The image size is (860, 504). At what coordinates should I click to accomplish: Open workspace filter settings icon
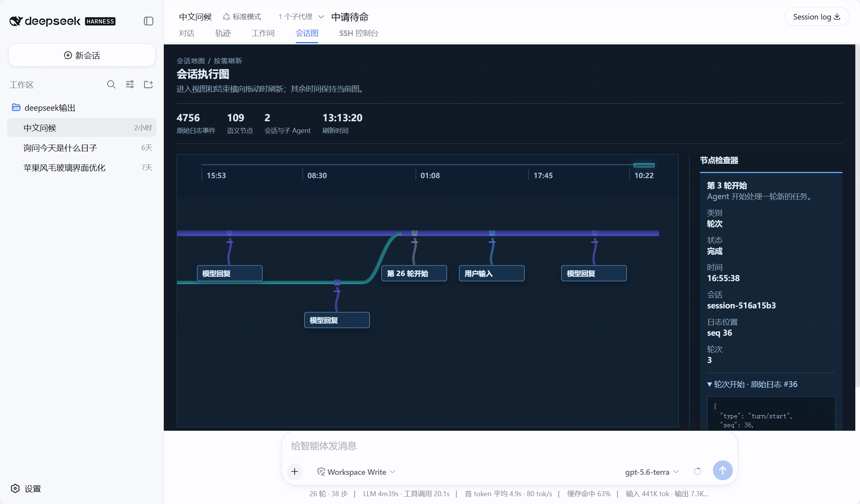(130, 85)
